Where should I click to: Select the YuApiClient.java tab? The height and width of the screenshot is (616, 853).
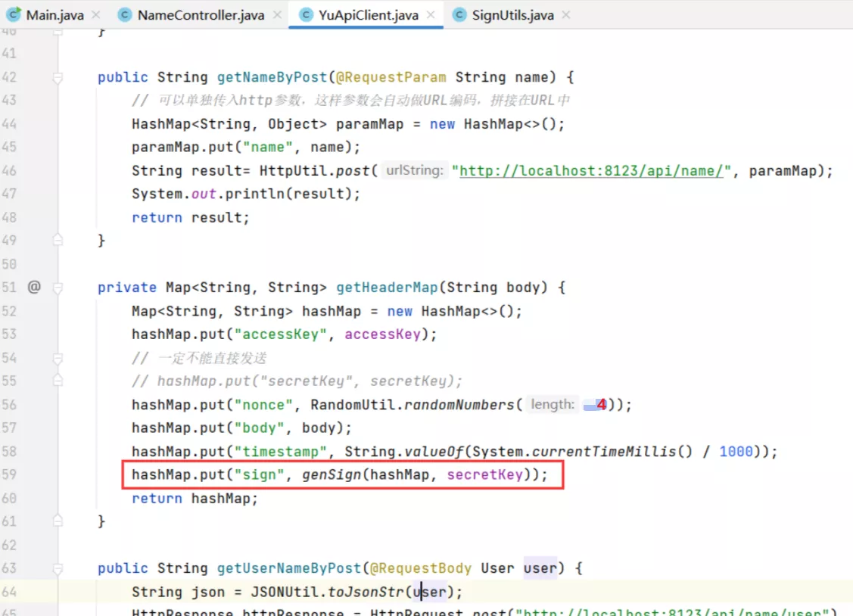pos(369,14)
